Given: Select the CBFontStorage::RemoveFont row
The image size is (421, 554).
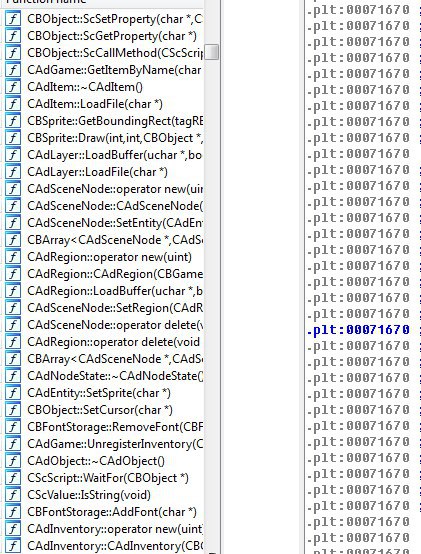Looking at the screenshot, I should (115, 427).
